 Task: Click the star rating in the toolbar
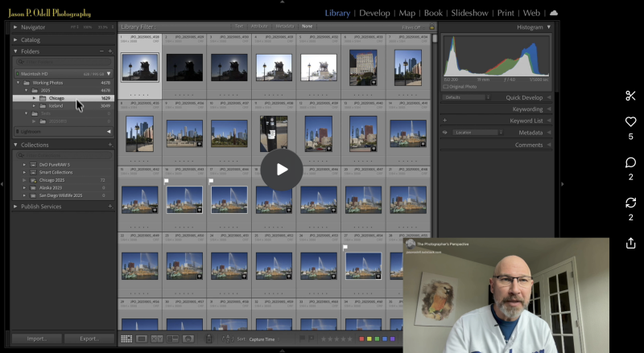click(336, 339)
